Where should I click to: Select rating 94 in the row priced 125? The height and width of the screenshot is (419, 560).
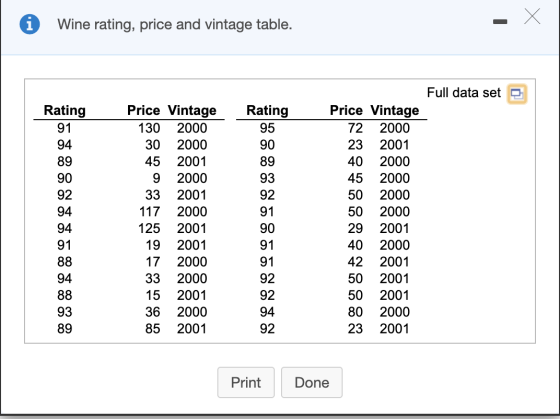pos(64,228)
